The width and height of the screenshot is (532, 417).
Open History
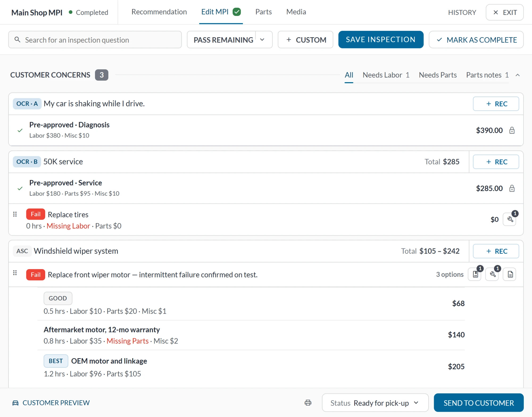point(462,12)
